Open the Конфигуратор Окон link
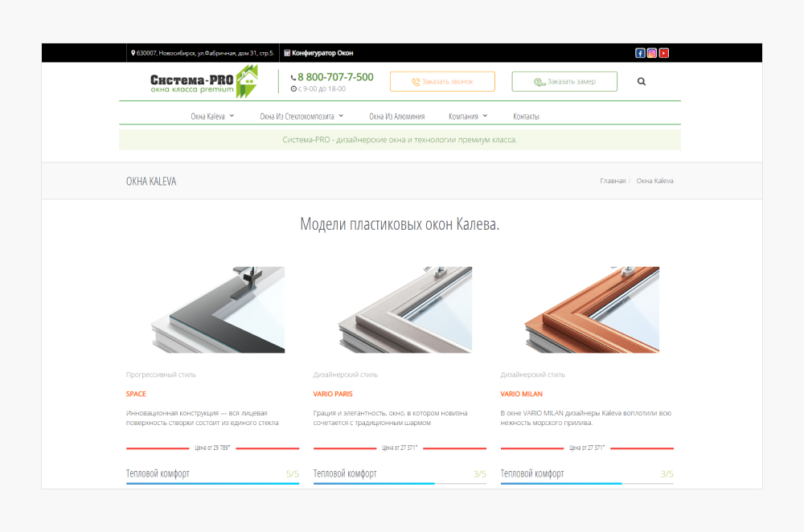 coord(322,53)
